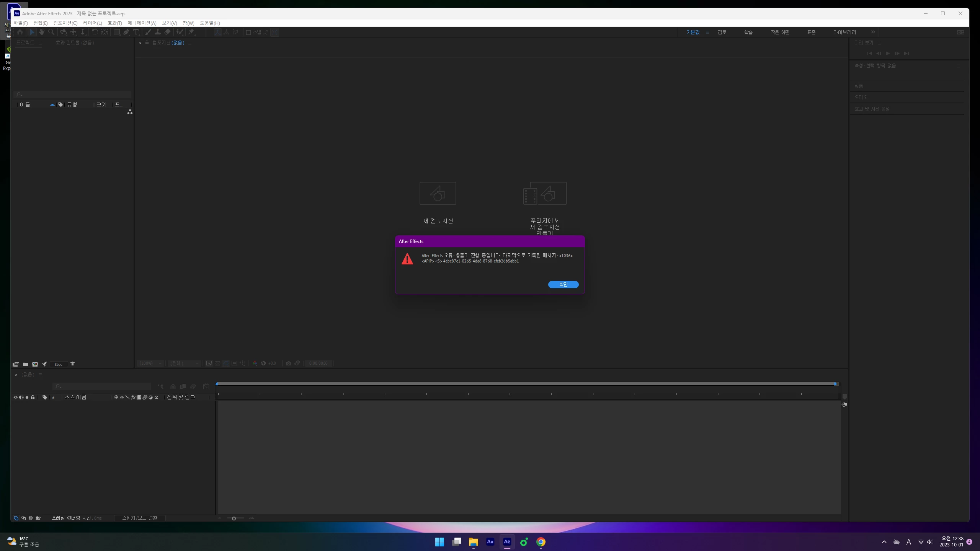Select the Clone Stamp tool
This screenshot has height=551, width=980.
coord(157,32)
